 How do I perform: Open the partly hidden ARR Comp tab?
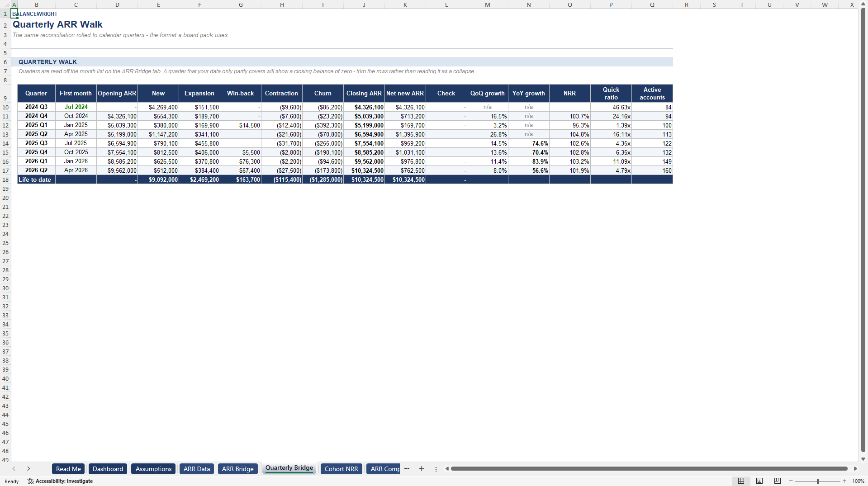384,469
